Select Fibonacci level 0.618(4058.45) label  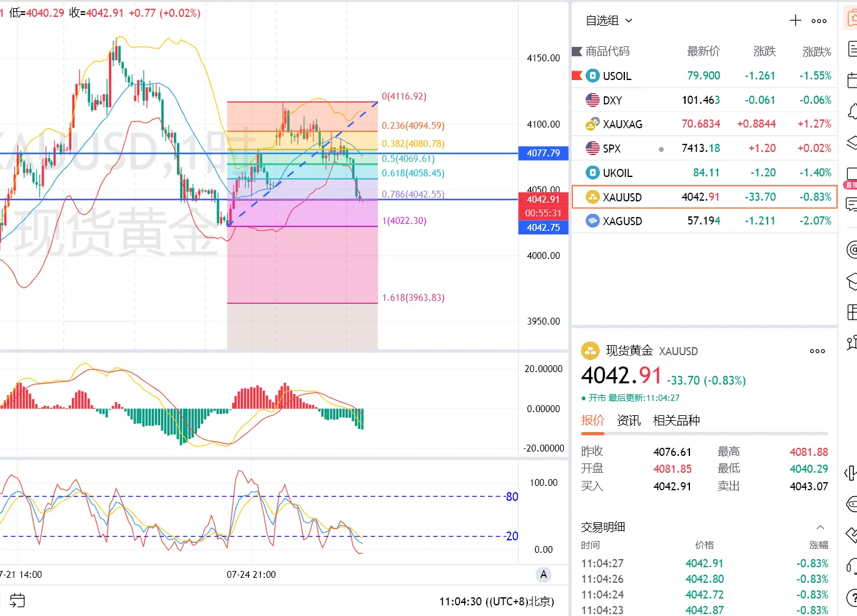pos(413,173)
